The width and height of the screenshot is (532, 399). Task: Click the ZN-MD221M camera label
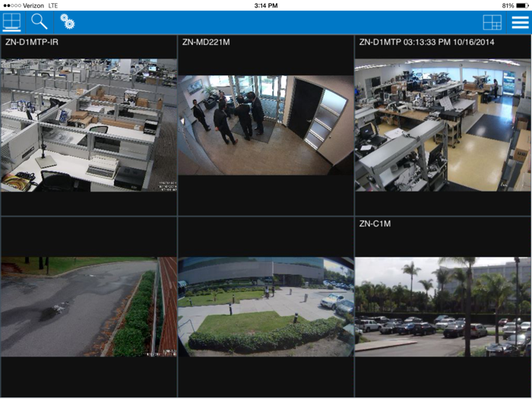click(206, 42)
